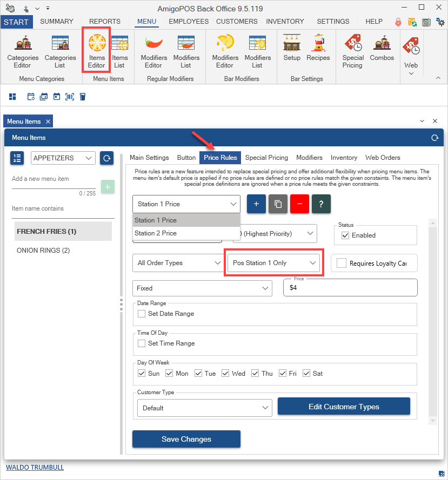The height and width of the screenshot is (480, 448).
Task: Switch to the Modifiers tab
Action: tap(309, 158)
